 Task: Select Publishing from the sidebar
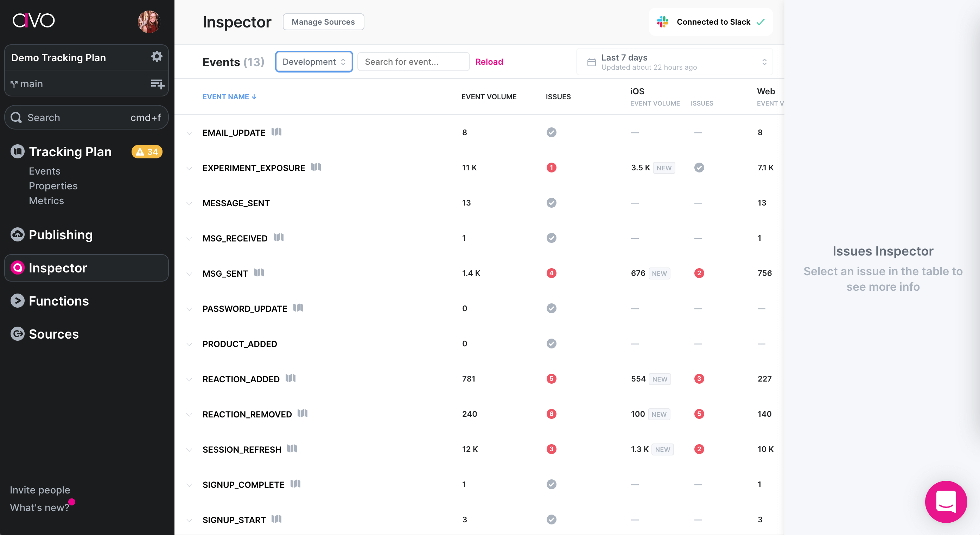(x=61, y=235)
